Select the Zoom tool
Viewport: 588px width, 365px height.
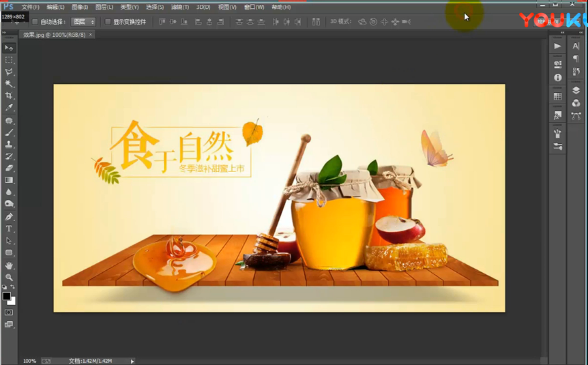pyautogui.click(x=9, y=277)
